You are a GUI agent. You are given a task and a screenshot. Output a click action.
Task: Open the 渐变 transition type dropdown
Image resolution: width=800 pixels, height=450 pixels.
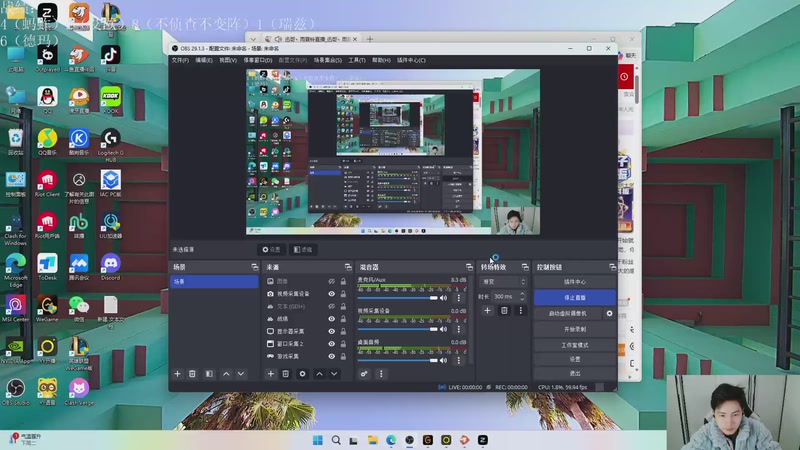[x=503, y=282]
